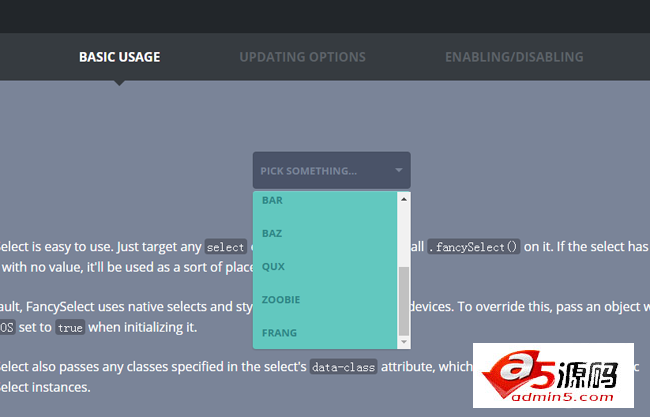The image size is (650, 417).
Task: Click the 'select' code snippet
Action: tap(226, 247)
